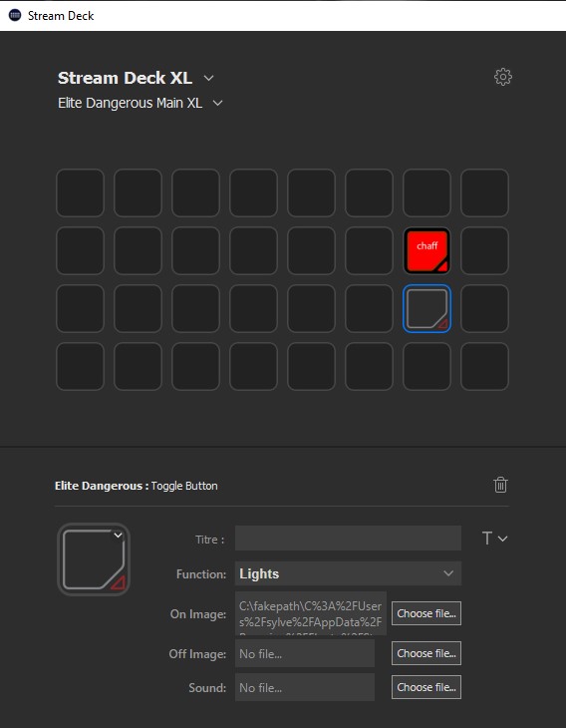Viewport: 566px width, 728px height.
Task: Select the empty key left of Lights key
Action: coord(369,309)
